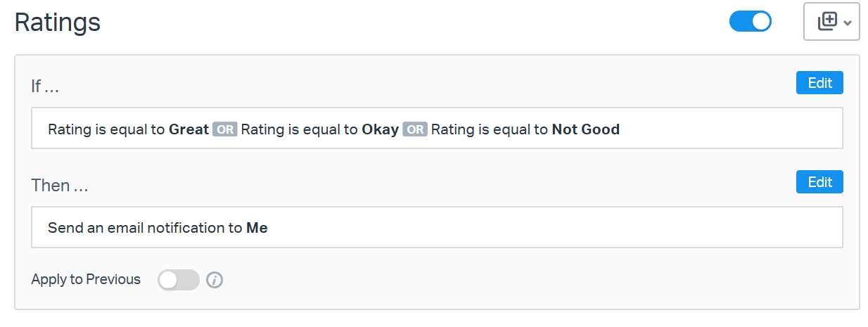
Task: Click the duplicate rule icon
Action: tap(826, 22)
